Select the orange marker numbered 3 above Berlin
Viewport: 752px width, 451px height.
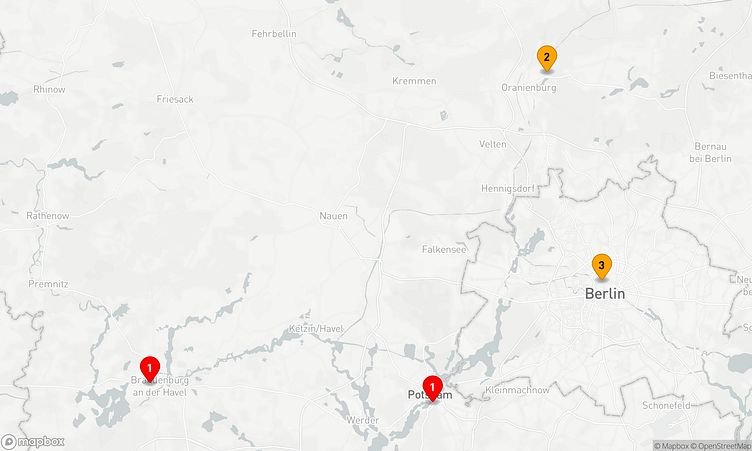(x=601, y=267)
